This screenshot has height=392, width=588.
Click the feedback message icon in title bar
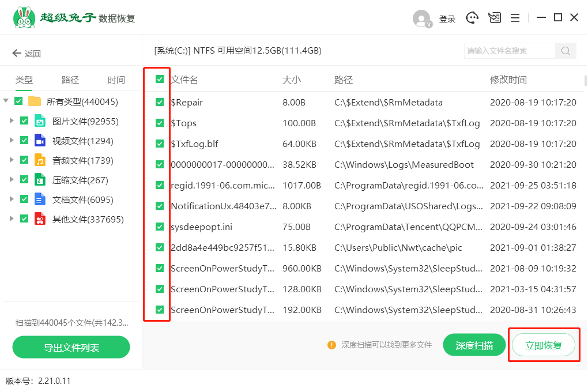click(x=495, y=18)
